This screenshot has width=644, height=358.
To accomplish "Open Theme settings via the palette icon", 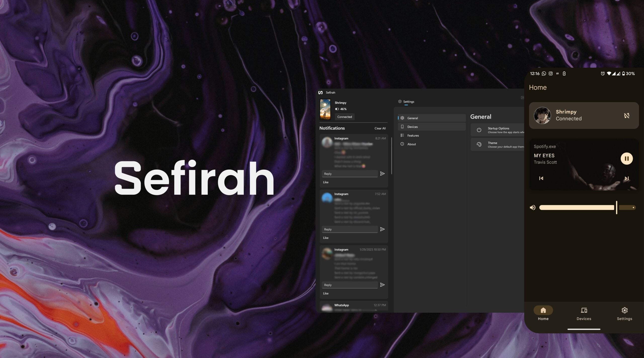I will click(479, 144).
